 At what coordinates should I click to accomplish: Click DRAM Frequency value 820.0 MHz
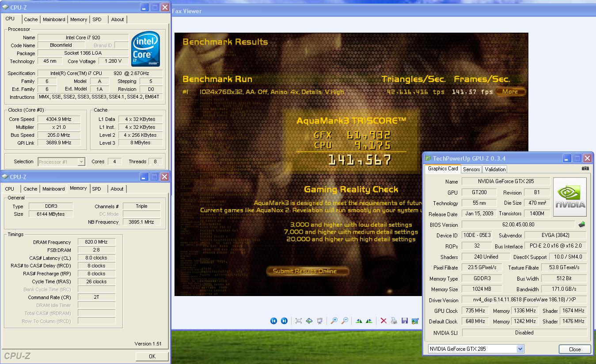click(x=97, y=242)
